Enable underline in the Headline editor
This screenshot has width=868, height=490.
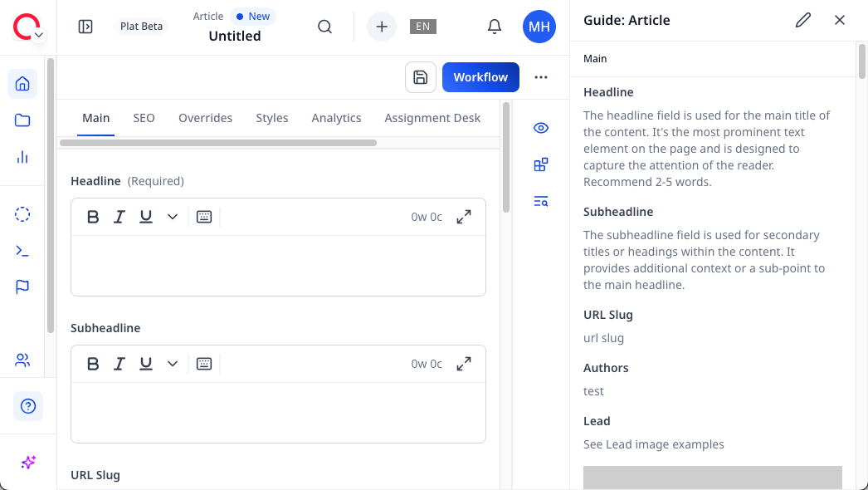pos(146,217)
